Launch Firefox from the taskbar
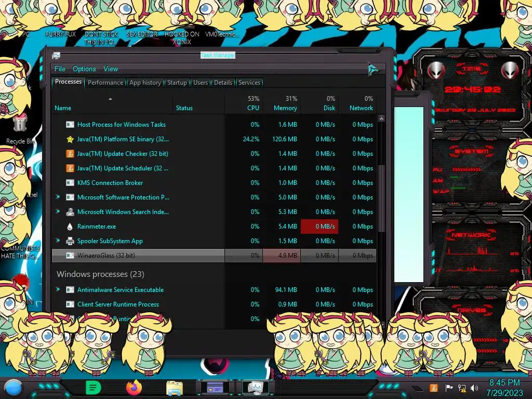This screenshot has height=399, width=532. [x=134, y=388]
